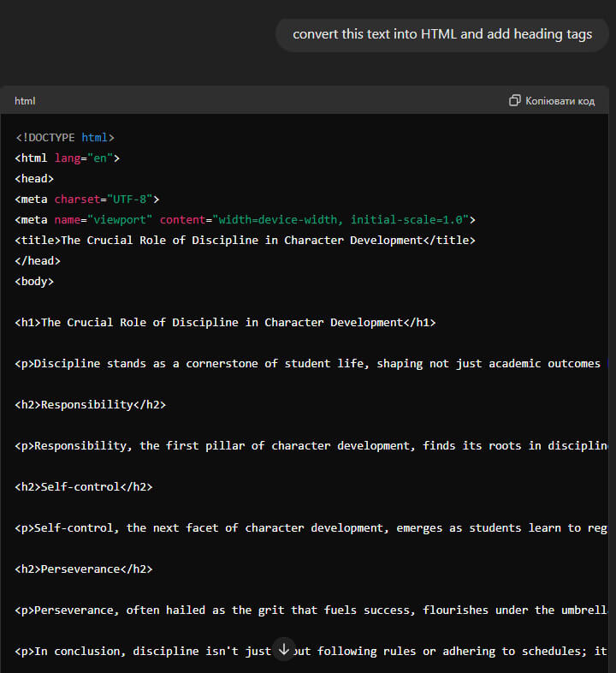Click the user message about converting text to HTML
The height and width of the screenshot is (673, 616).
(x=442, y=34)
